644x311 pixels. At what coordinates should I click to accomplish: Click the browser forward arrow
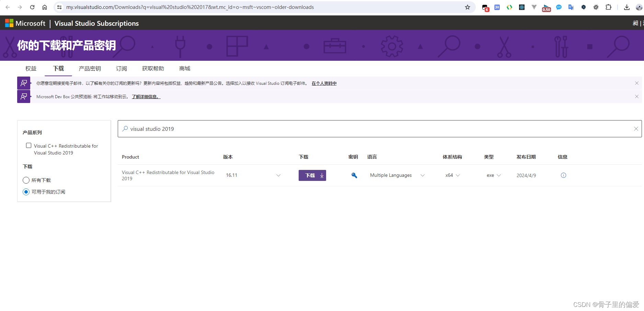(x=20, y=7)
